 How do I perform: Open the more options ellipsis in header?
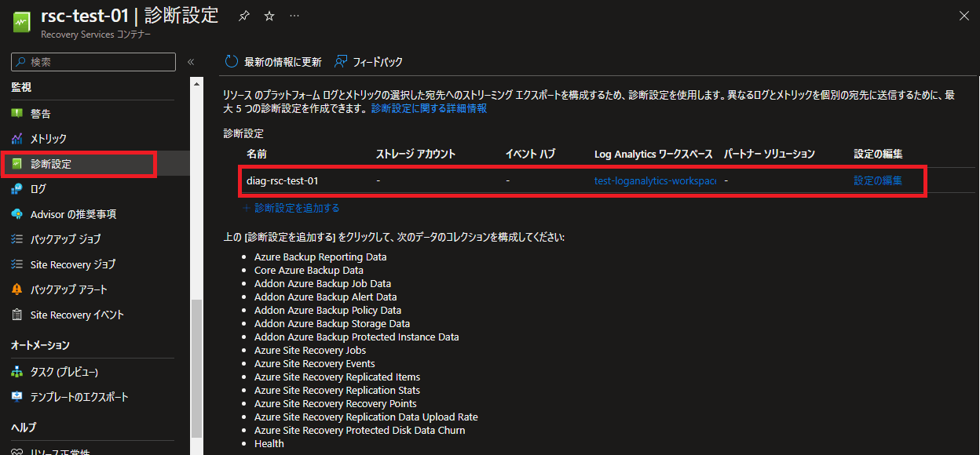294,16
